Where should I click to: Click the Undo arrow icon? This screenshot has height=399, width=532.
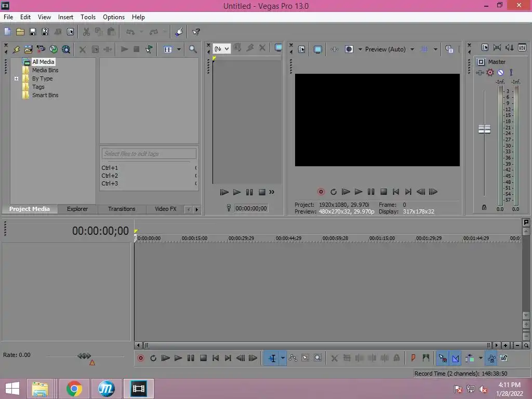130,32
